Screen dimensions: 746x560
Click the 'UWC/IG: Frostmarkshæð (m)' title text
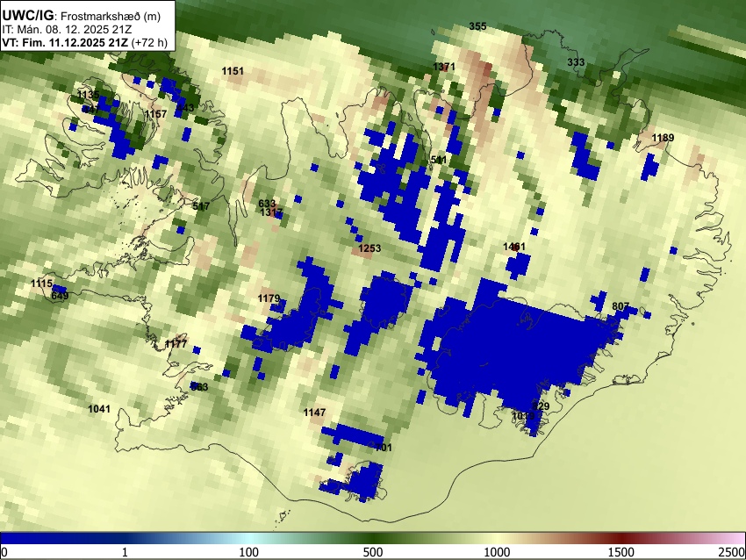click(82, 15)
